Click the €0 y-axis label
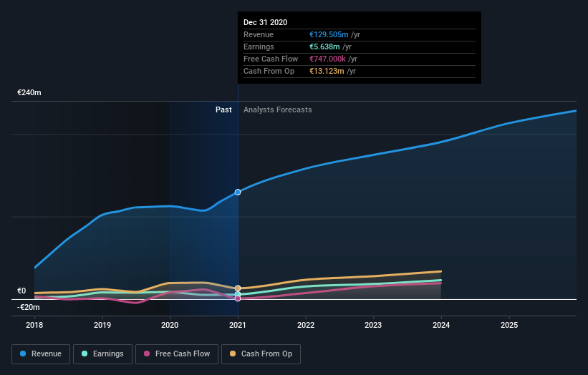The width and height of the screenshot is (588, 375). click(x=21, y=291)
